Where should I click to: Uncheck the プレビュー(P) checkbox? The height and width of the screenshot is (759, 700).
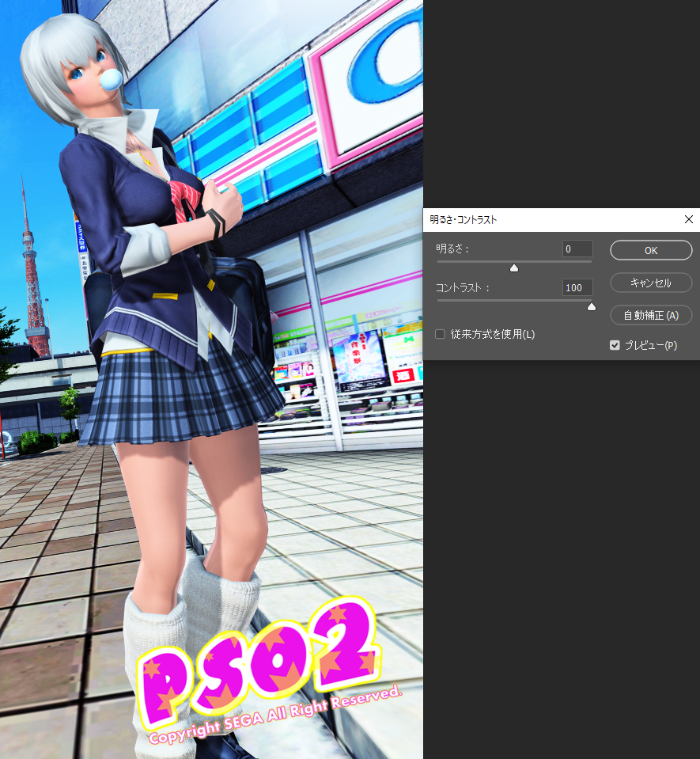click(x=615, y=345)
